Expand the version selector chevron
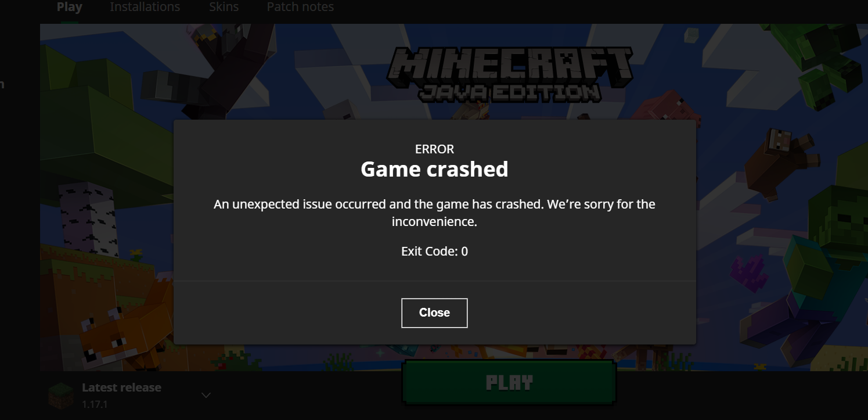The height and width of the screenshot is (420, 868). coord(206,395)
